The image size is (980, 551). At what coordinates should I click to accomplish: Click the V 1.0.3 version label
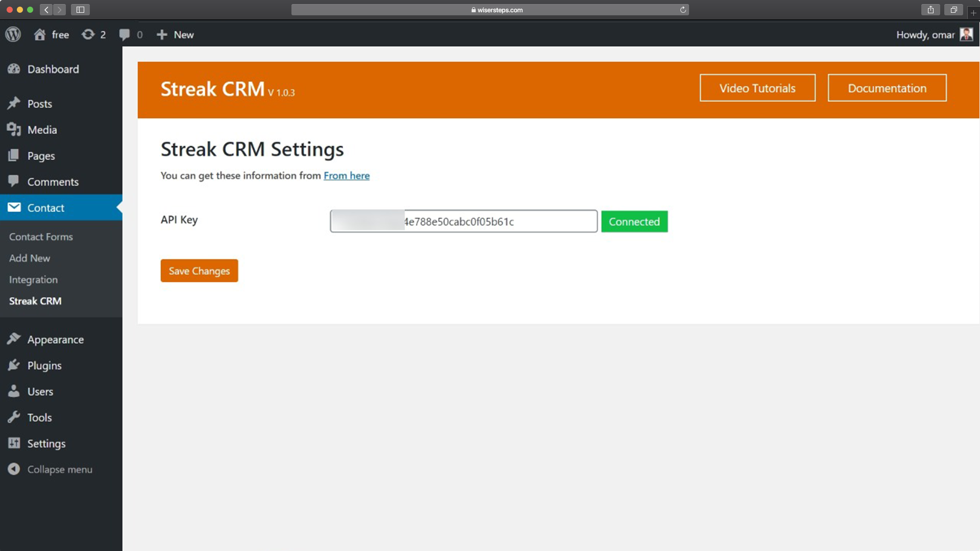281,93
